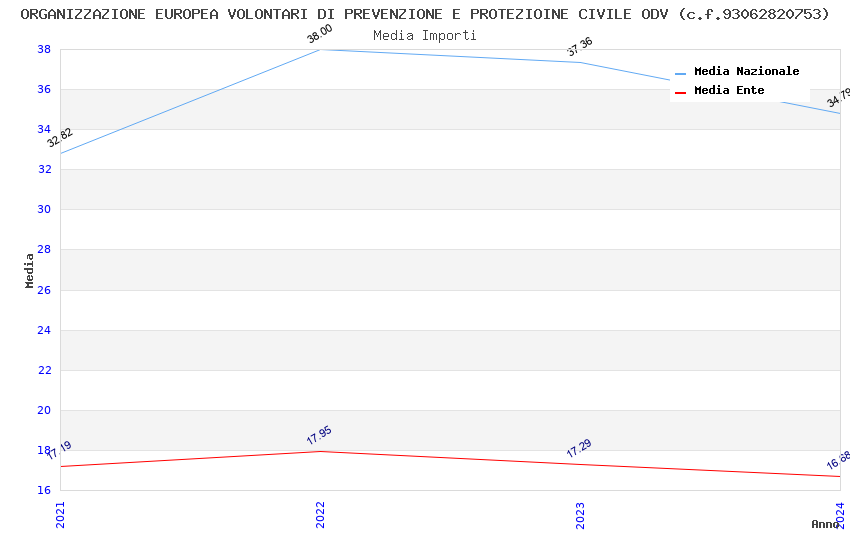Click the 32.82 data label
This screenshot has width=850, height=550.
60,138
